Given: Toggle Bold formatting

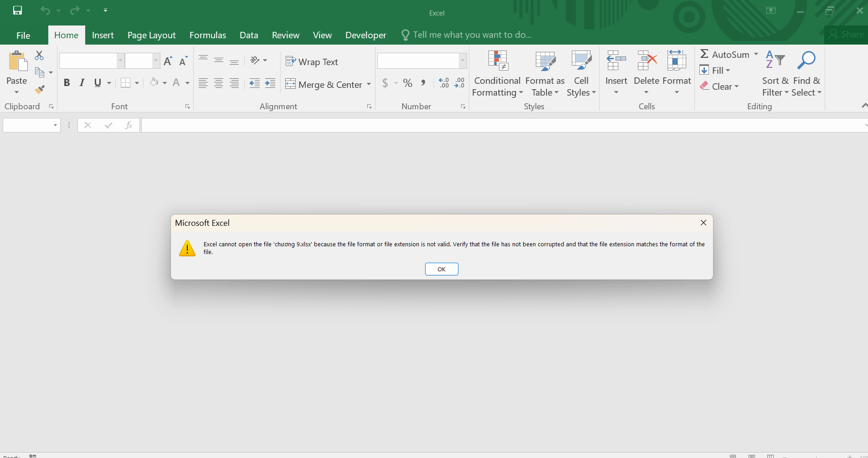Looking at the screenshot, I should coord(67,83).
